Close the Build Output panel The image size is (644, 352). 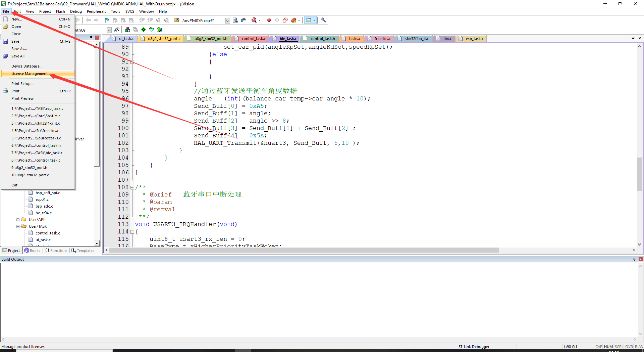[x=641, y=259]
